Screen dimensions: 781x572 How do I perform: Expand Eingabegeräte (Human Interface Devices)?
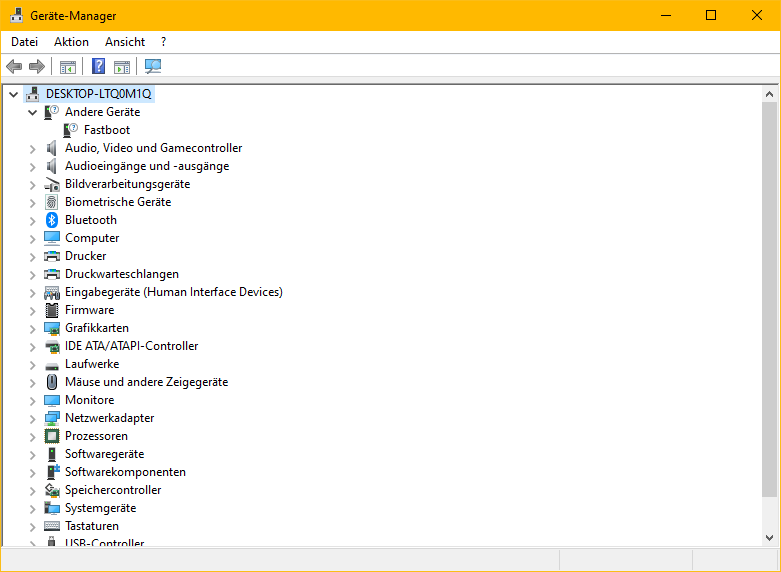[32, 292]
